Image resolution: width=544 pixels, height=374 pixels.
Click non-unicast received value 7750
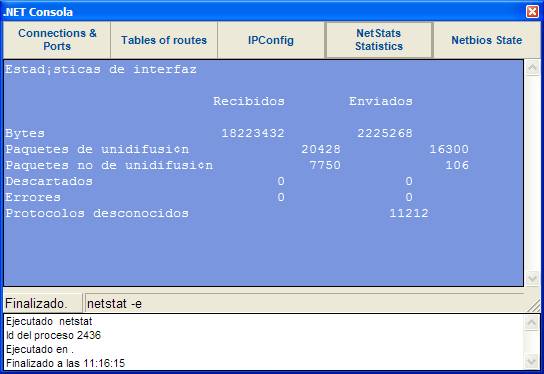tap(325, 165)
